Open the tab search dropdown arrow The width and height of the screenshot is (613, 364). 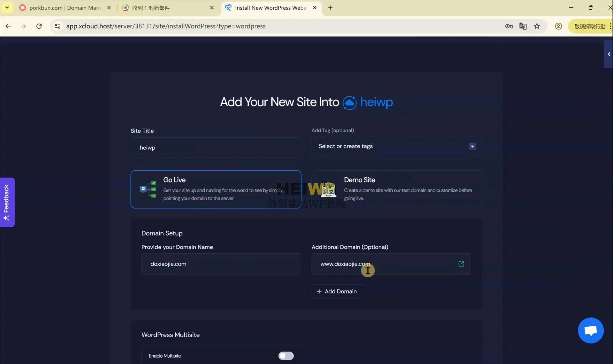pyautogui.click(x=7, y=7)
